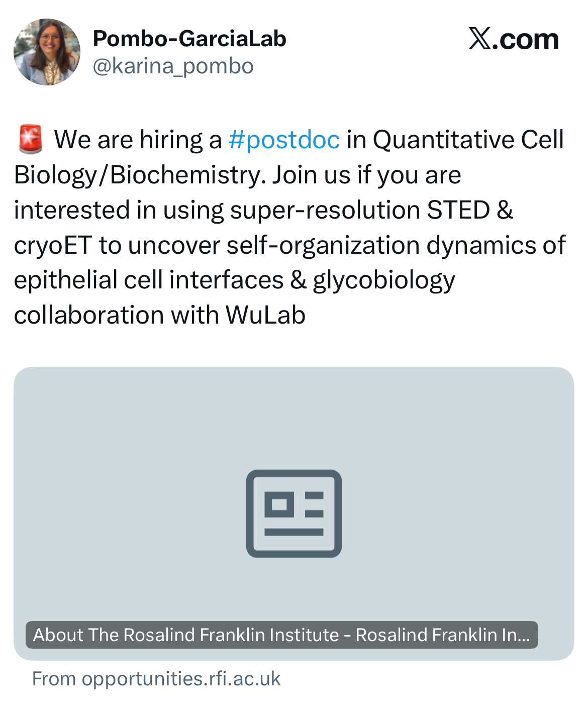Open the grey link preview card

[293, 452]
